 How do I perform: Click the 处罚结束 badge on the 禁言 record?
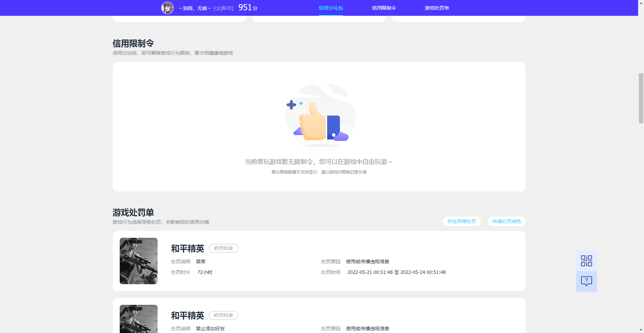coord(224,248)
